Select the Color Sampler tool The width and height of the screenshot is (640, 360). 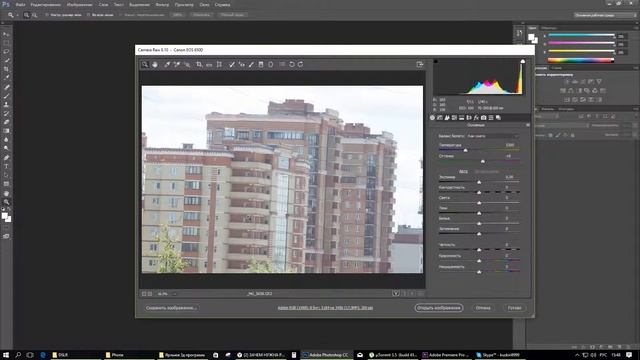click(177, 64)
